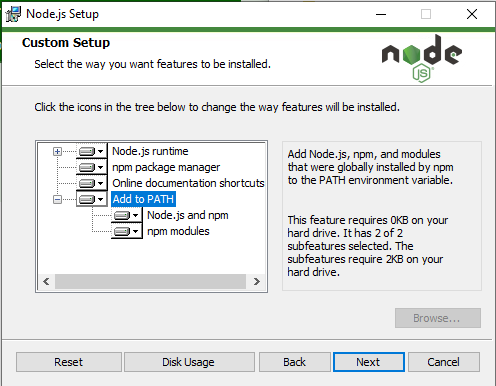Select Online documentation shortcuts feature
The height and width of the screenshot is (386, 496).
point(188,183)
